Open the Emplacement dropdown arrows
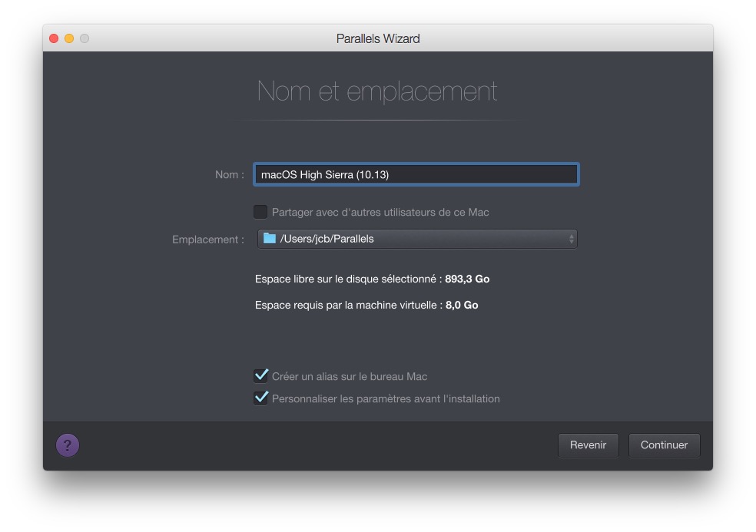Screen dimensions: 756x532 coord(572,239)
